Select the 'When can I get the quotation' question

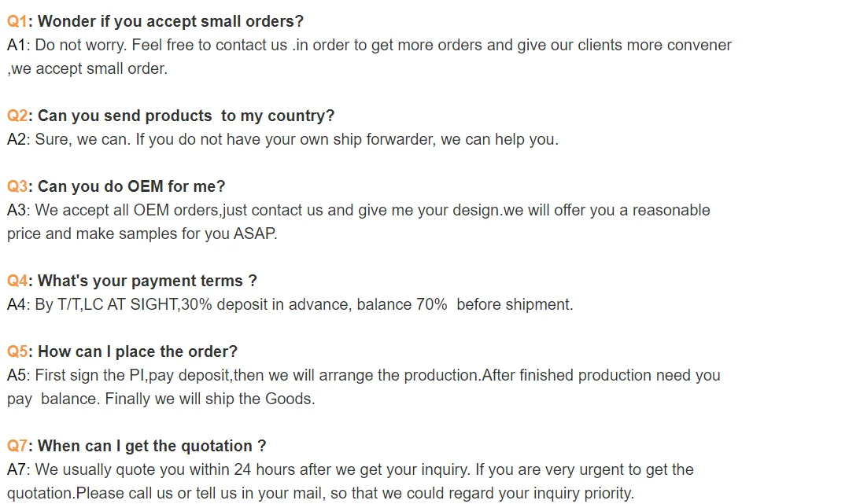pyautogui.click(x=152, y=446)
